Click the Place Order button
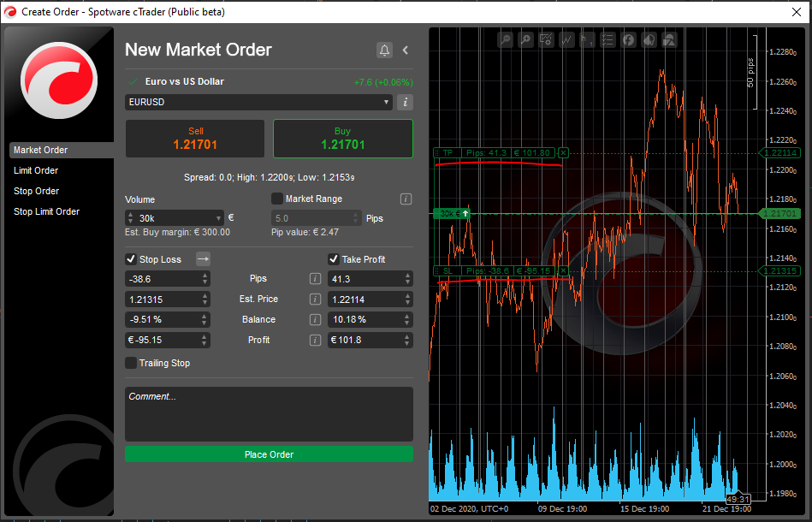This screenshot has height=522, width=812. click(x=269, y=454)
